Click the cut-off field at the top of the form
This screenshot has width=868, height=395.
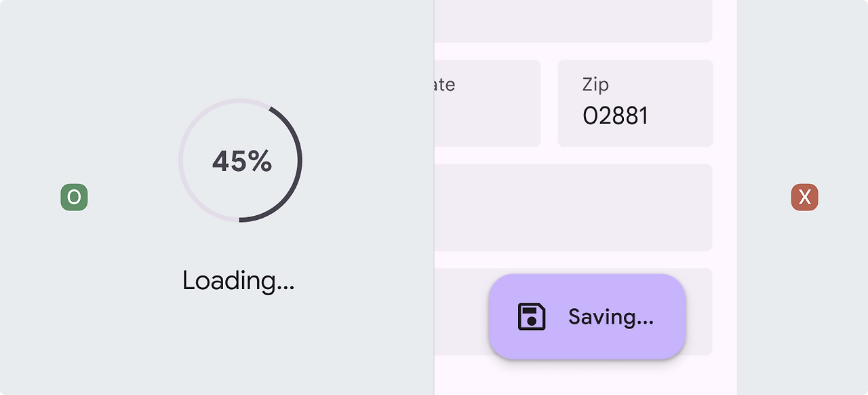[573, 20]
